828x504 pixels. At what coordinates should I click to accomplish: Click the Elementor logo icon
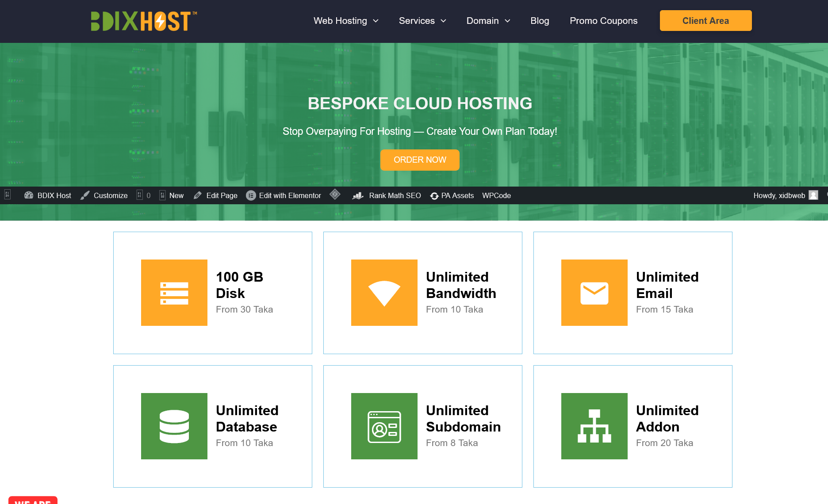click(251, 195)
